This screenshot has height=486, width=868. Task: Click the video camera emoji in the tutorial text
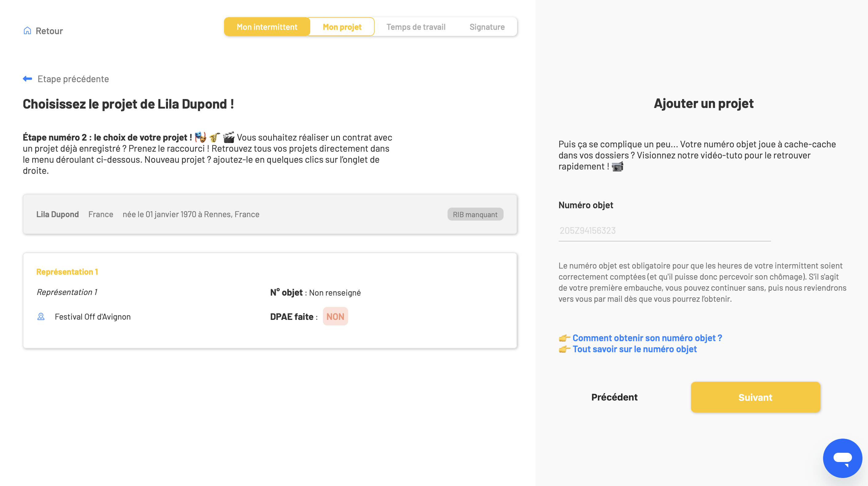617,166
